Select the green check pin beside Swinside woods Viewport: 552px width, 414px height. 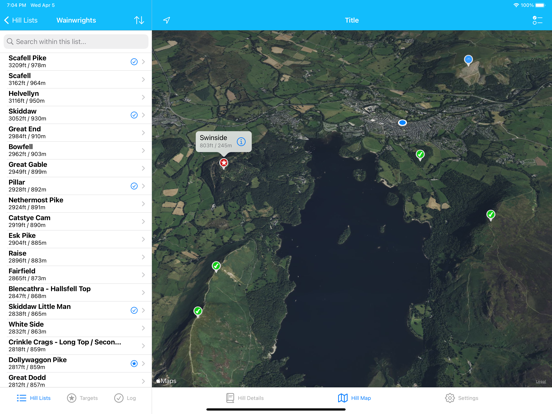pos(216,266)
